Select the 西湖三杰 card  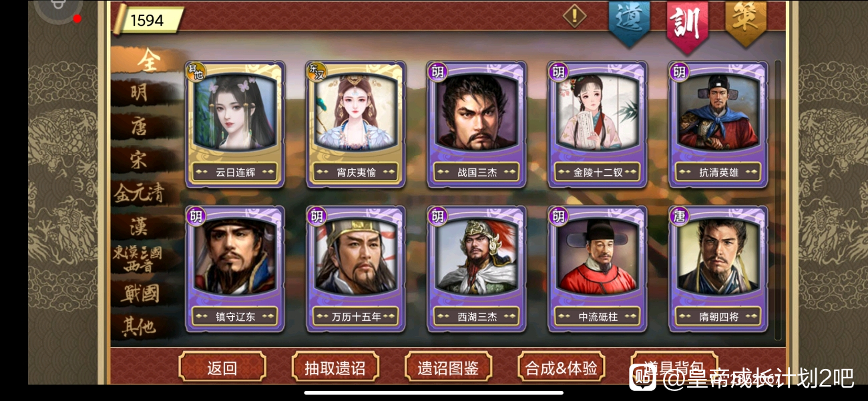[477, 269]
